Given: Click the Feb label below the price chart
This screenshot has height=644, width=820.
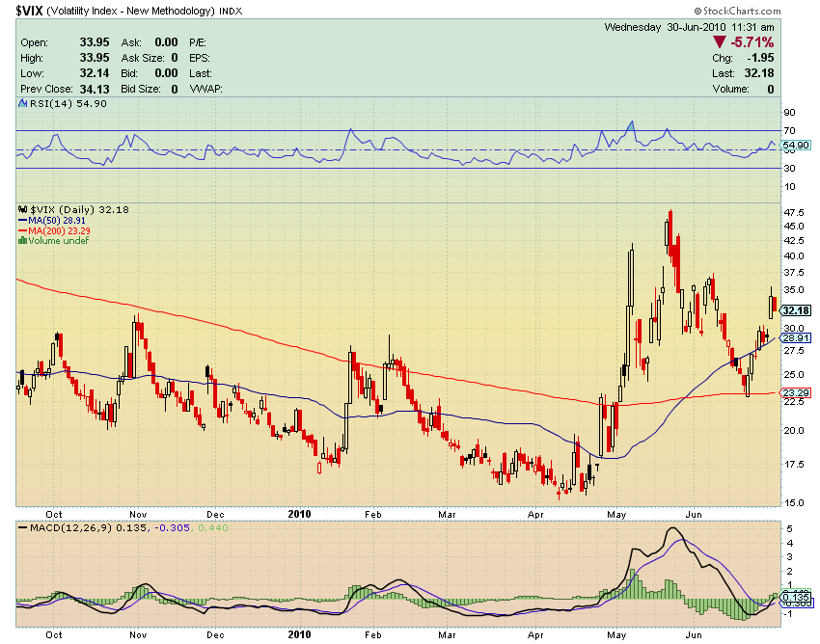Looking at the screenshot, I should tap(373, 515).
